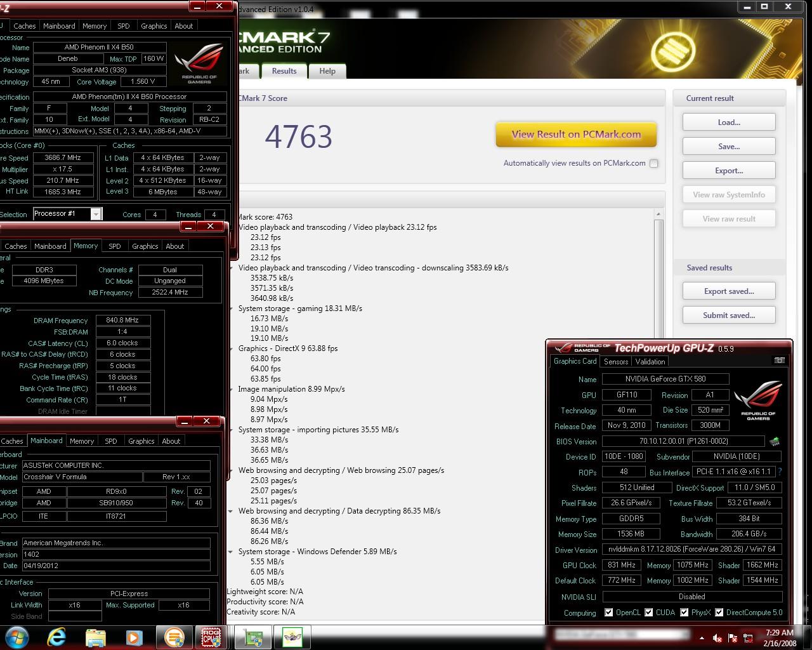Switch to PCMark 7 taskbar icon
Image resolution: width=812 pixels, height=650 pixels.
coord(174,637)
